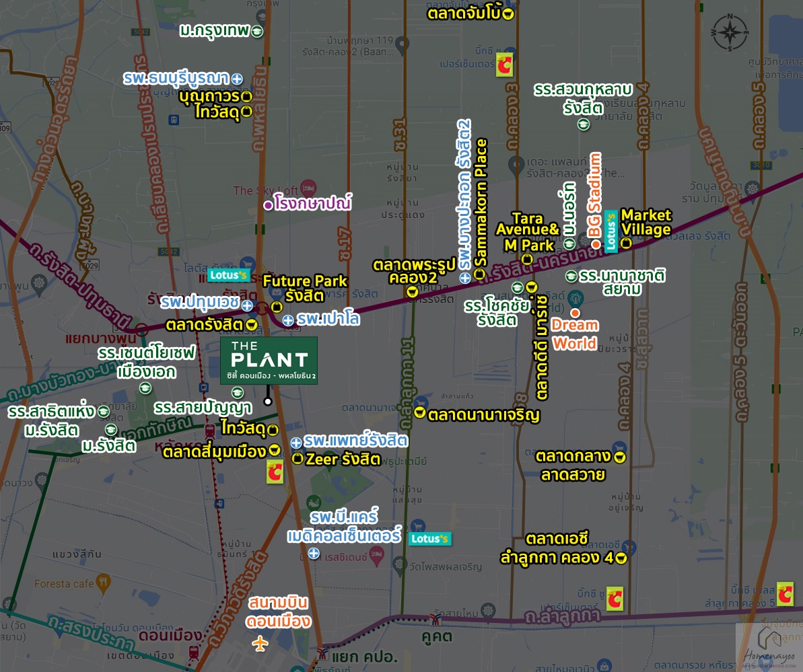Select the store marker beside บุญถาวร
Screen dimensions: 803x672
[246, 96]
